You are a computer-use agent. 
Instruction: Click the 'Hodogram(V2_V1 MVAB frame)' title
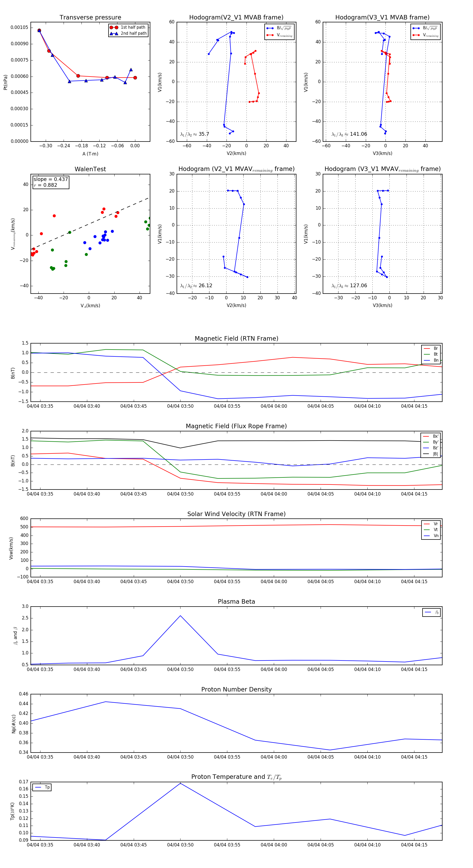pyautogui.click(x=236, y=17)
